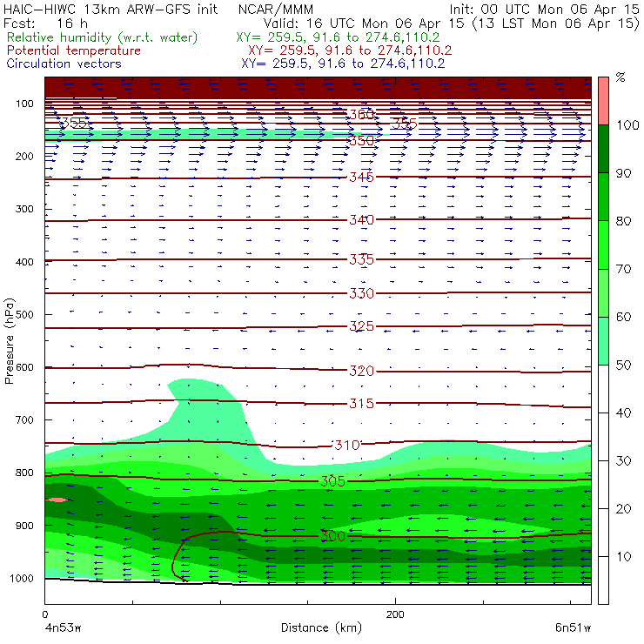Click the small pink saturation patch near 850 hPa
644x644 pixels.
(57, 500)
